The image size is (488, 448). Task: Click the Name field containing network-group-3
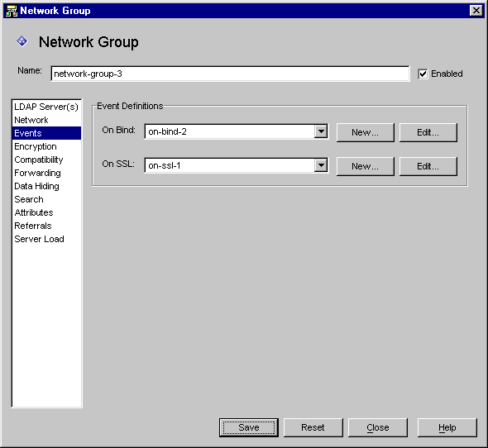230,74
